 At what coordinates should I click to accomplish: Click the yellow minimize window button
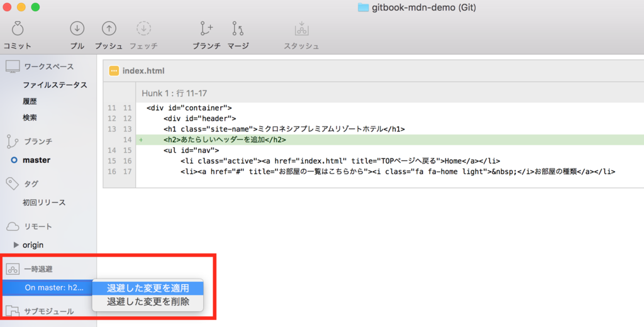click(x=21, y=7)
